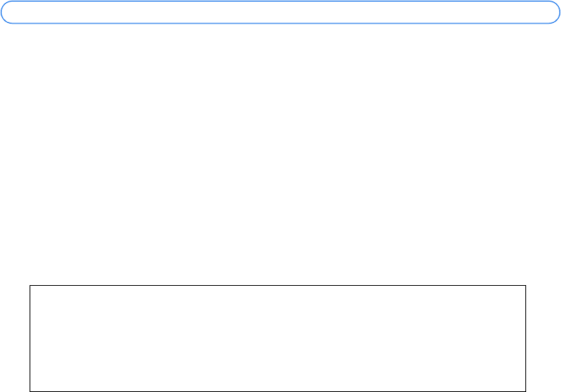Click blank white area between bar and box

coord(280,152)
